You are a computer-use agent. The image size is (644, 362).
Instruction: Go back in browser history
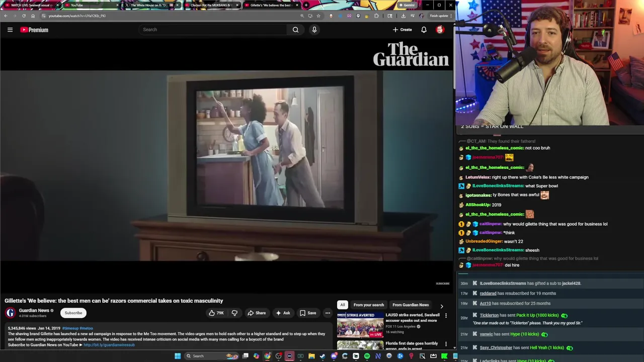click(6, 16)
